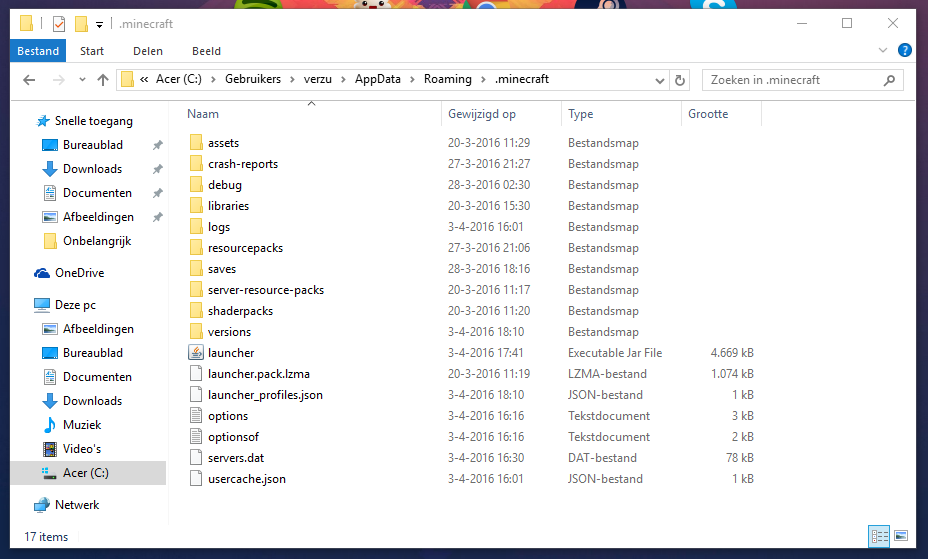
Task: Expand Gebruikers breadcrumb subfolder arrow
Action: 292,79
